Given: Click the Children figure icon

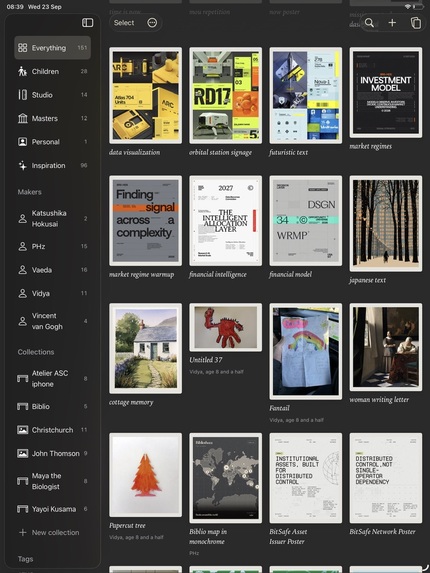Looking at the screenshot, I should 23,71.
